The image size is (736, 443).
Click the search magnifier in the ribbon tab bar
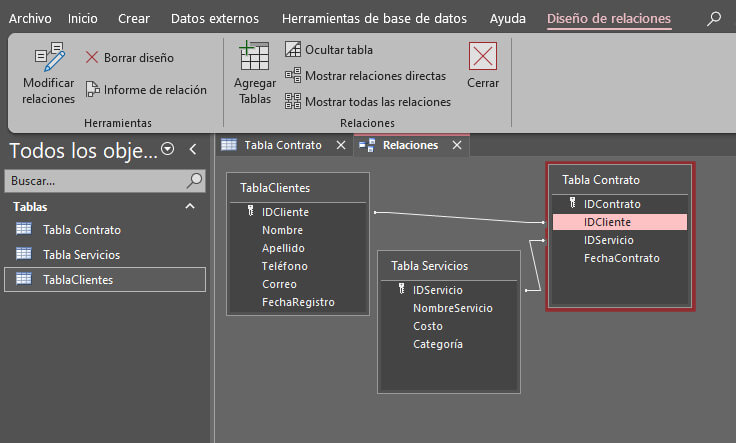[x=714, y=19]
